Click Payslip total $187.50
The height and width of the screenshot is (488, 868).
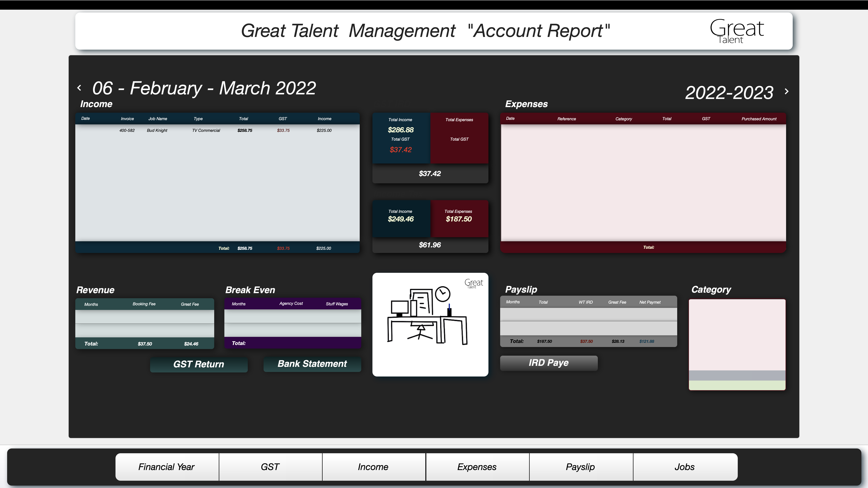coord(545,341)
